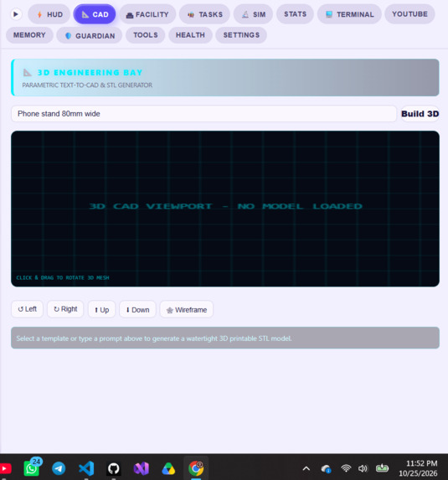Click the battery charging tray icon
The image size is (448, 480).
click(382, 468)
